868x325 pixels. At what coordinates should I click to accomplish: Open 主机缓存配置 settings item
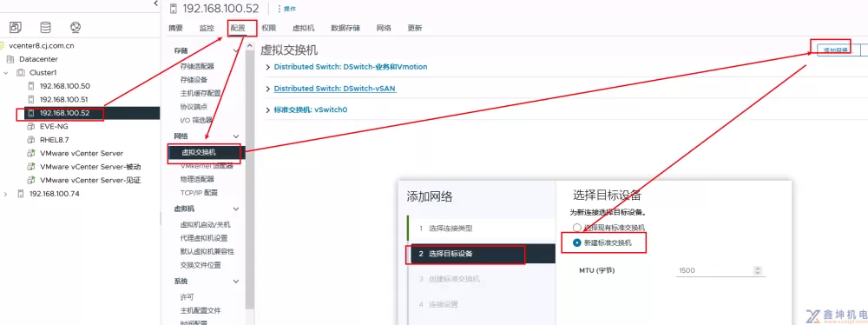click(200, 93)
